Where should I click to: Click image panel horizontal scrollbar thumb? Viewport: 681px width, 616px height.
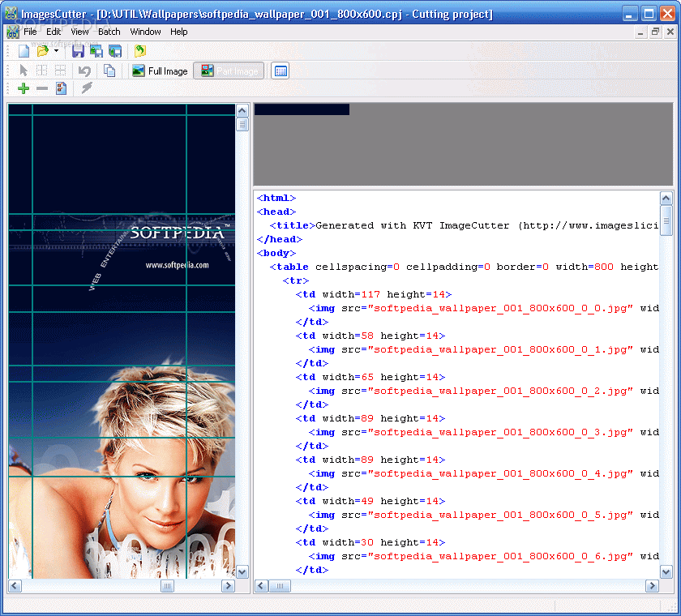pos(167,586)
